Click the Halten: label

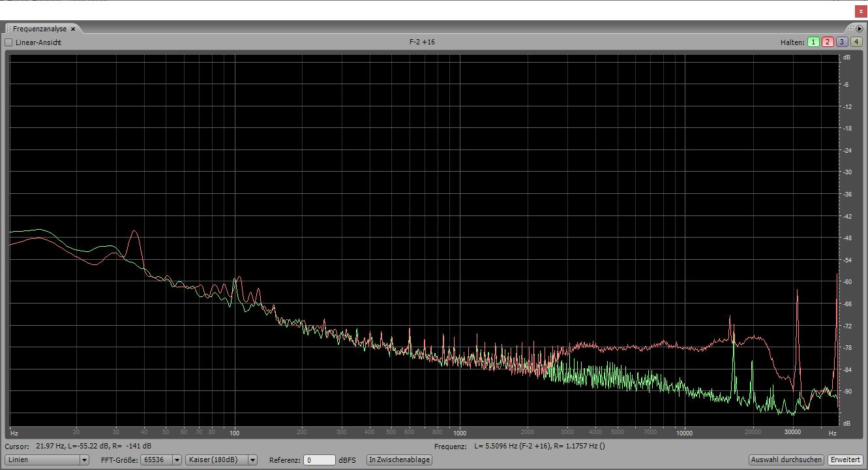click(x=792, y=42)
